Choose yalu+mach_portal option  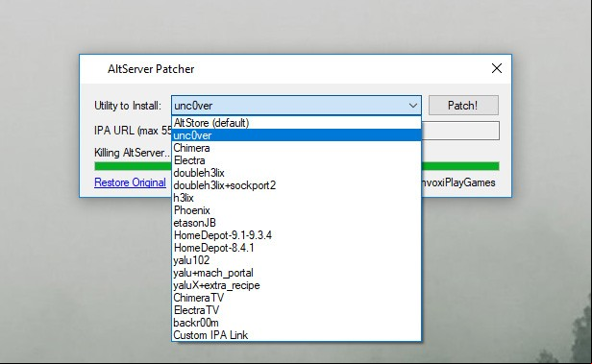(296, 273)
